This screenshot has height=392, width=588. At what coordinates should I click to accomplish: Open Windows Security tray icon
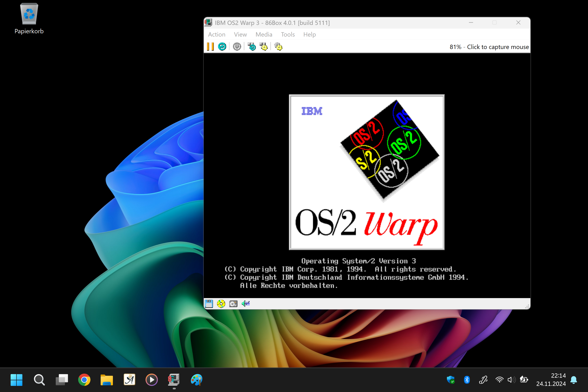point(451,380)
